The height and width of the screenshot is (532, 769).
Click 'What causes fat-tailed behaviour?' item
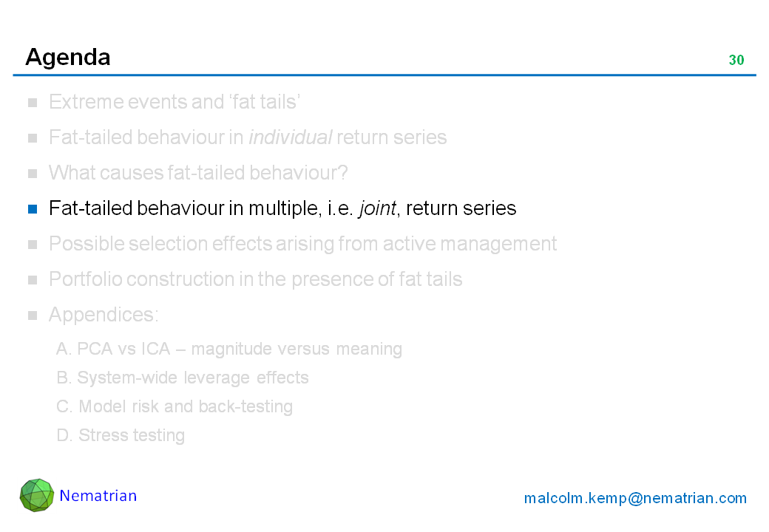[x=198, y=173]
